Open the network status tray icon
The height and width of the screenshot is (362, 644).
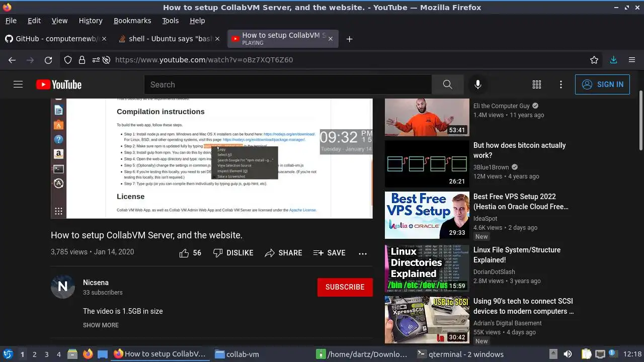coord(600,354)
